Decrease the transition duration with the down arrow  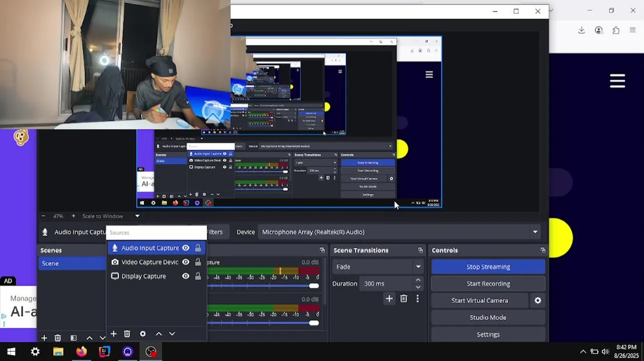click(x=418, y=287)
